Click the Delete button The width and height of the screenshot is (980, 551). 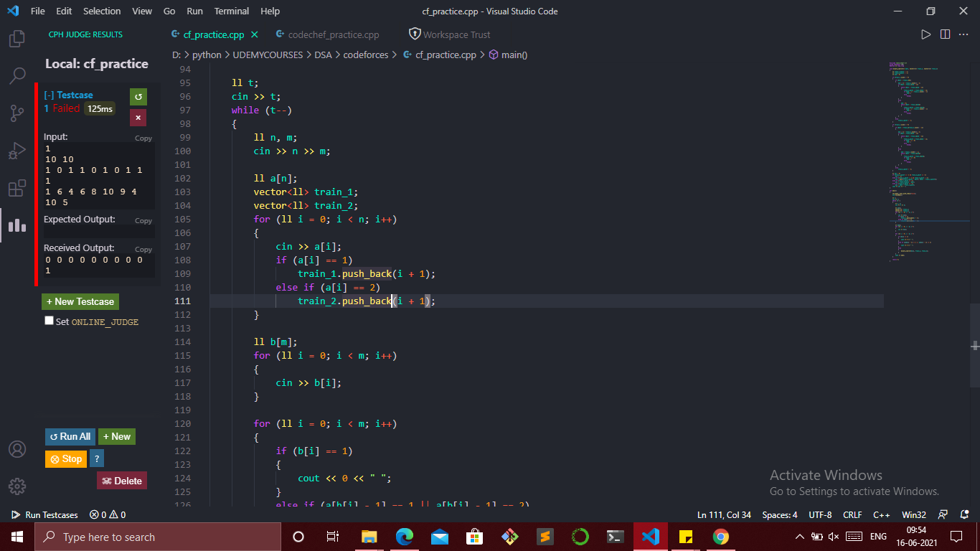[x=122, y=481]
